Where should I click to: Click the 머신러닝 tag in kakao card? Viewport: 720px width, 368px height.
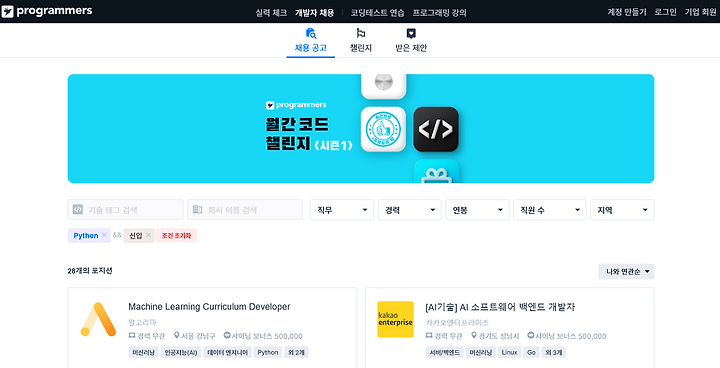coord(480,352)
